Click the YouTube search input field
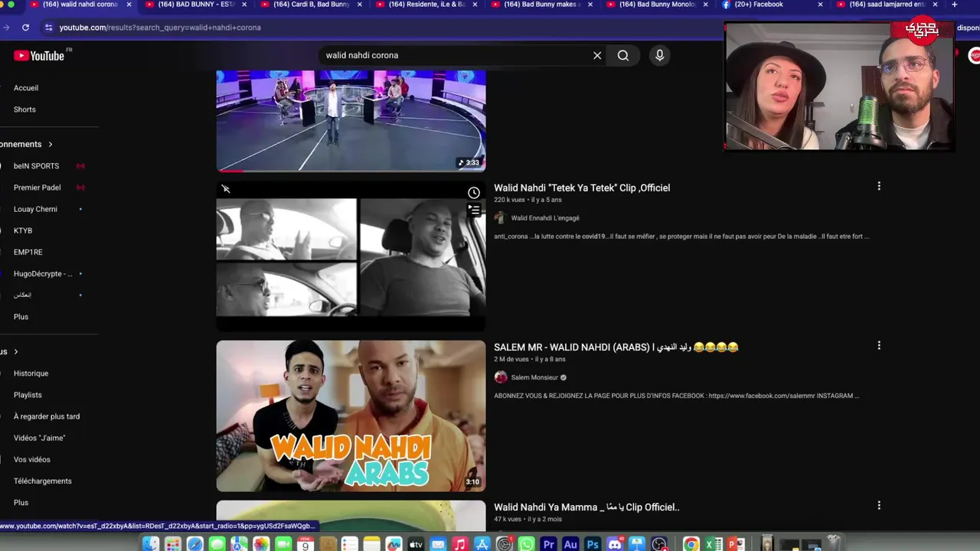Viewport: 980px width, 551px height. tap(456, 55)
